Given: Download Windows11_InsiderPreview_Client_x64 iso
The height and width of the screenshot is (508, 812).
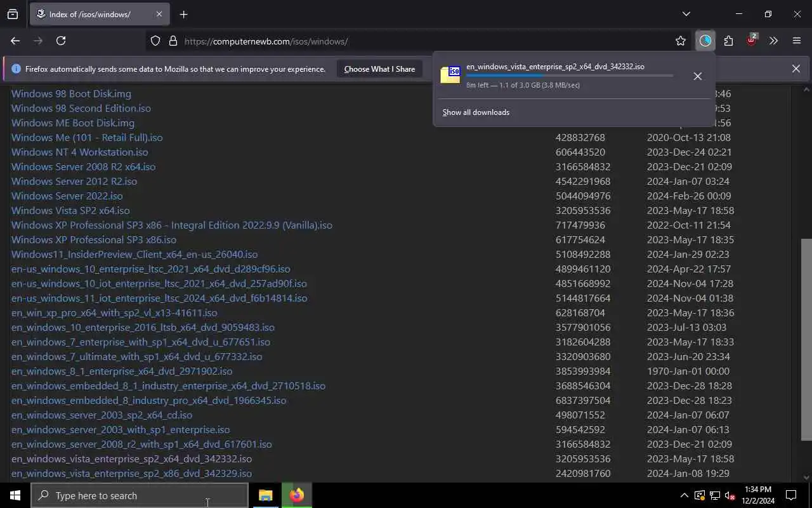Looking at the screenshot, I should click(x=134, y=254).
